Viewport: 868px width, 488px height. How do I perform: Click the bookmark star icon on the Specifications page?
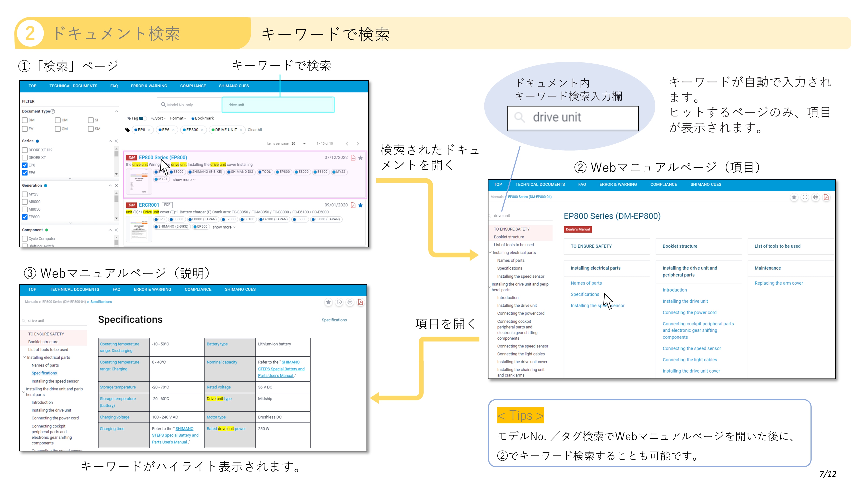click(328, 302)
